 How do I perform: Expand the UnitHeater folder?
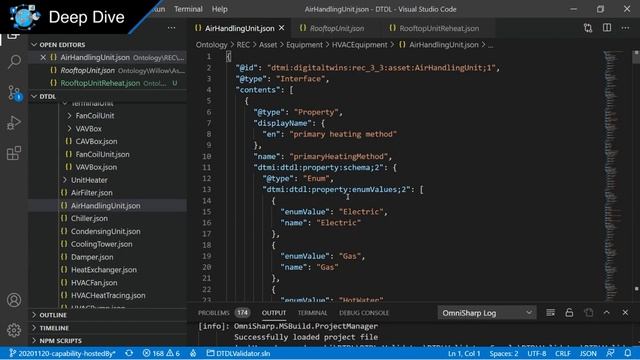(x=84, y=180)
